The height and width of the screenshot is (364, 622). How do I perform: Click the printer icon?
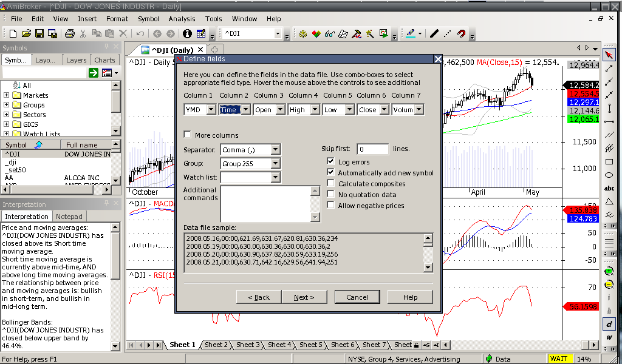70,33
